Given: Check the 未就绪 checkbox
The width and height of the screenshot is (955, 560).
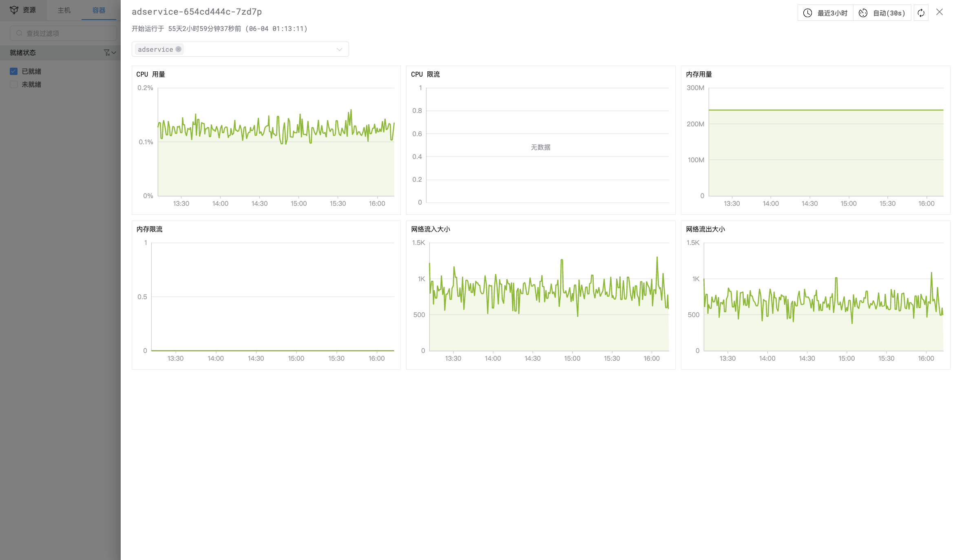Looking at the screenshot, I should (x=13, y=84).
